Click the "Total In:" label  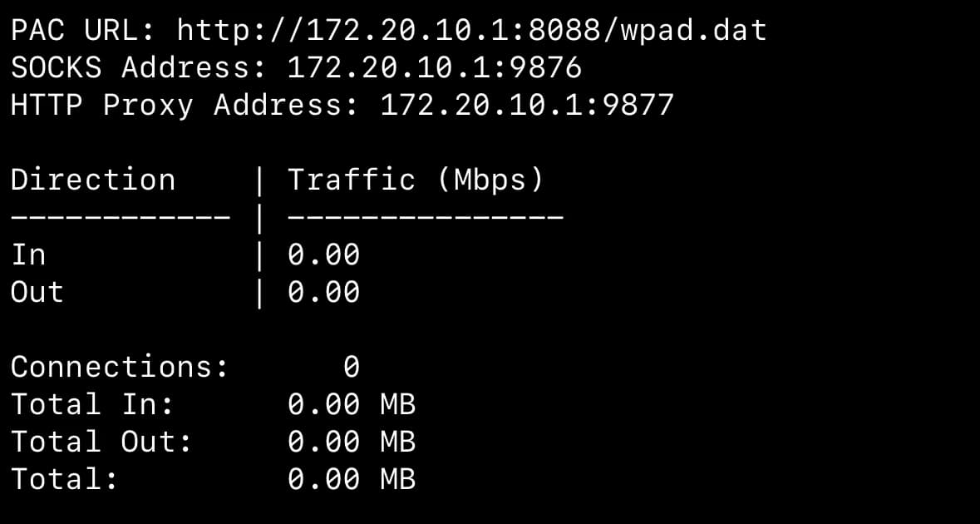pos(92,404)
